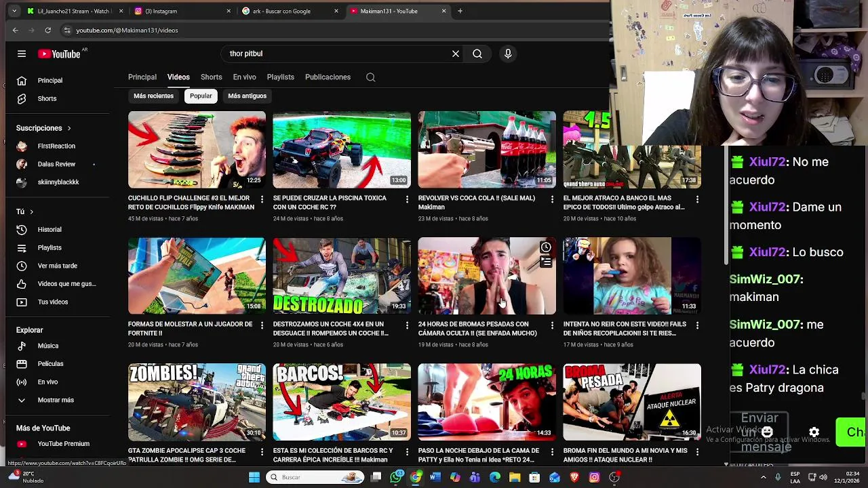
Task: Switch to the Publicaciones channel tab
Action: (328, 77)
